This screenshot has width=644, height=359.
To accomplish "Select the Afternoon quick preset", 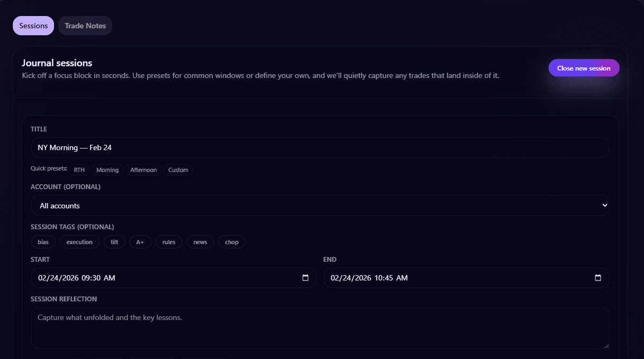I will pos(143,169).
